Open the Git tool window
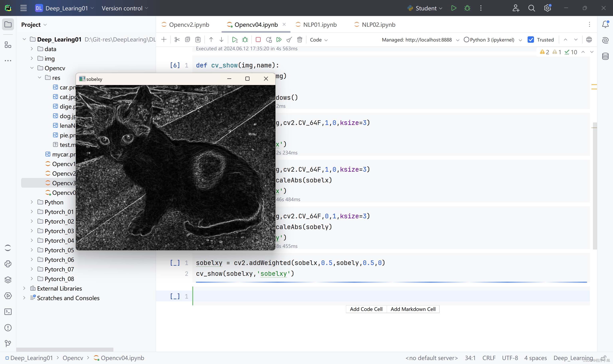This screenshot has height=364, width=613. (8, 343)
